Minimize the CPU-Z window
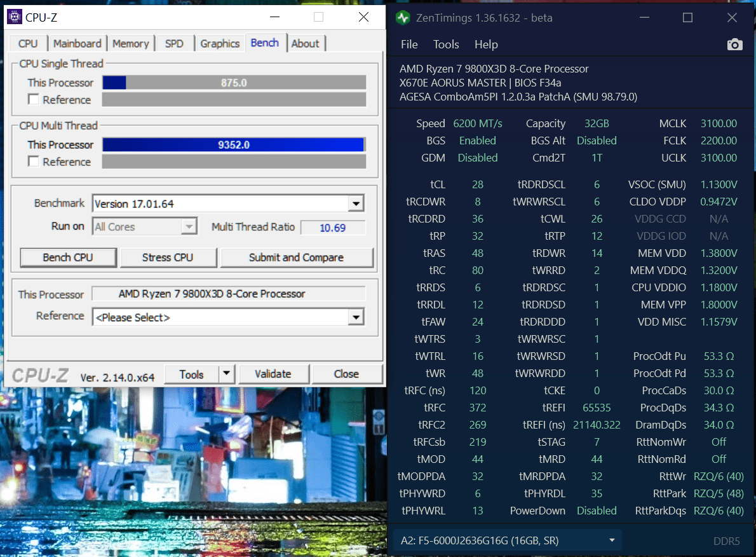Image resolution: width=756 pixels, height=557 pixels. (x=273, y=17)
